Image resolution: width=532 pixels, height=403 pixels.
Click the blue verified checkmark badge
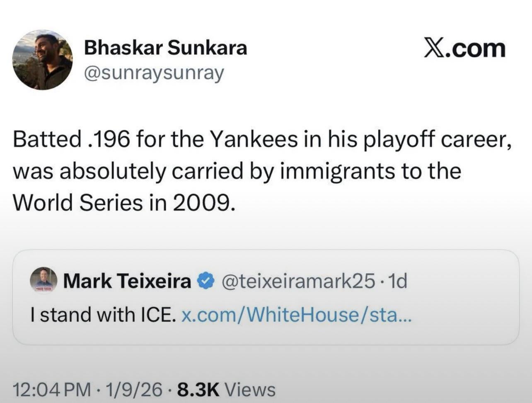tap(206, 281)
